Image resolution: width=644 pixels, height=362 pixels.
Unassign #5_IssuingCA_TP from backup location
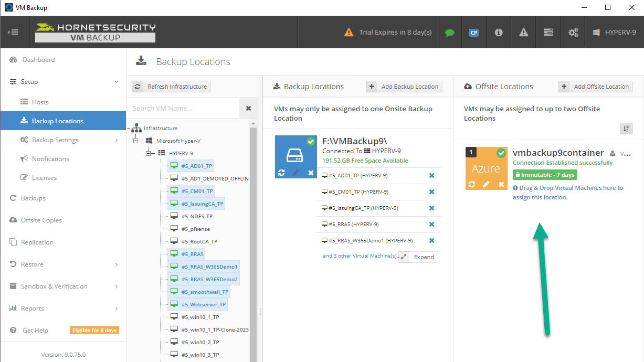tap(431, 208)
